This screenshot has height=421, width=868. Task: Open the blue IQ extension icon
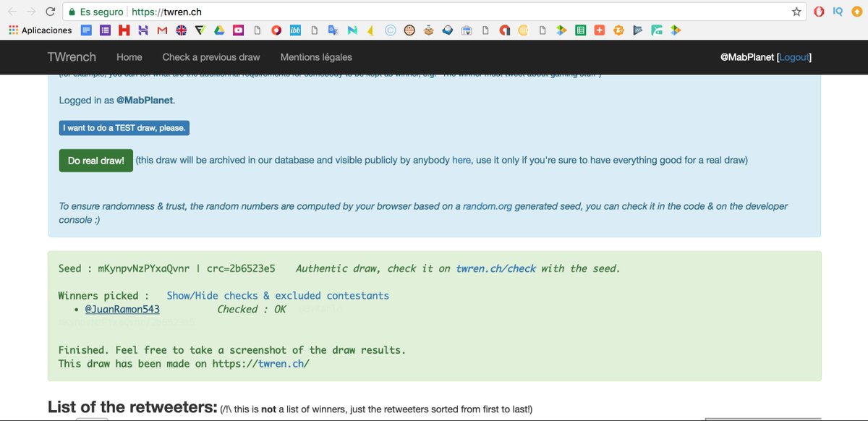pyautogui.click(x=838, y=12)
